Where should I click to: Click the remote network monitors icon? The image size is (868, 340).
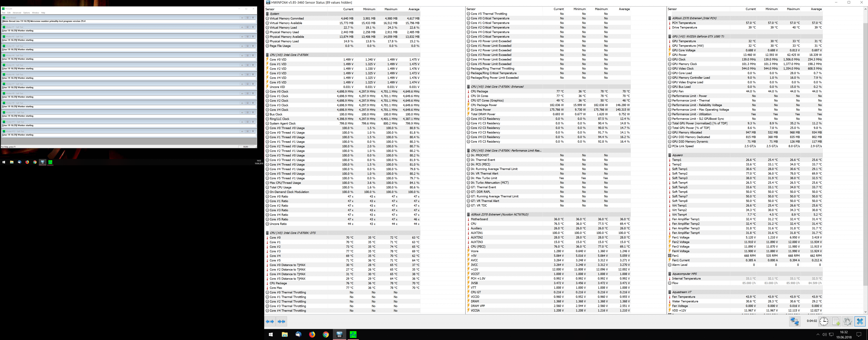[795, 321]
